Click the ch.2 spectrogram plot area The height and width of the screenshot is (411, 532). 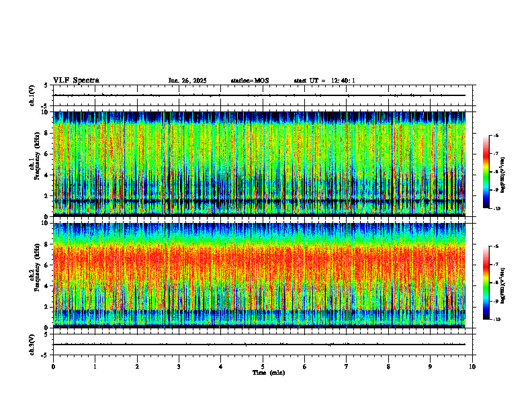(x=259, y=275)
